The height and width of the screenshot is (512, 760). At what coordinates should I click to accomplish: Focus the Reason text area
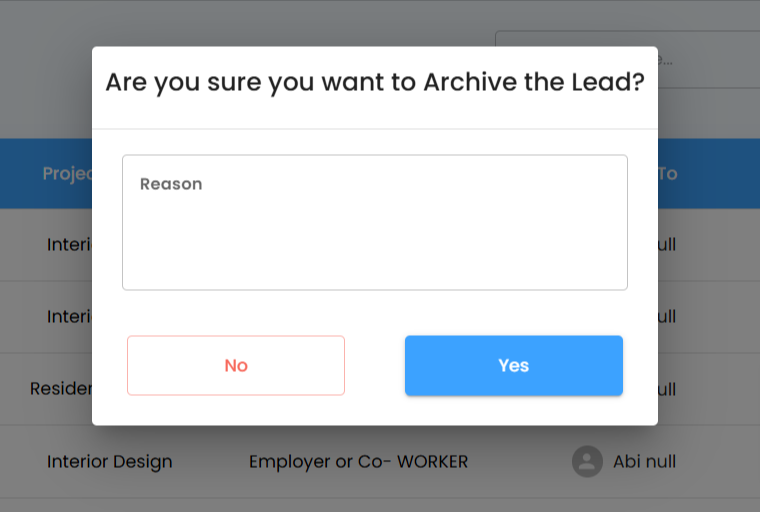tap(375, 222)
